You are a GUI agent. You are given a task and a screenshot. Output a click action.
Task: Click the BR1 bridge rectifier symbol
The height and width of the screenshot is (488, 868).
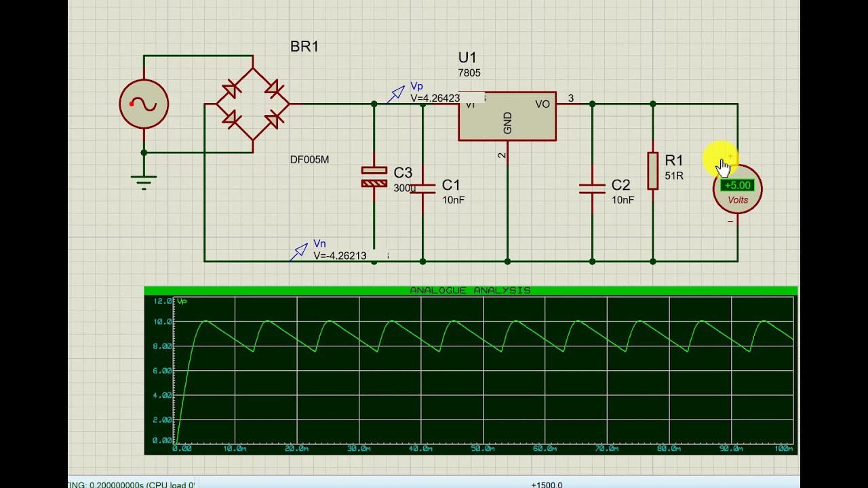253,104
